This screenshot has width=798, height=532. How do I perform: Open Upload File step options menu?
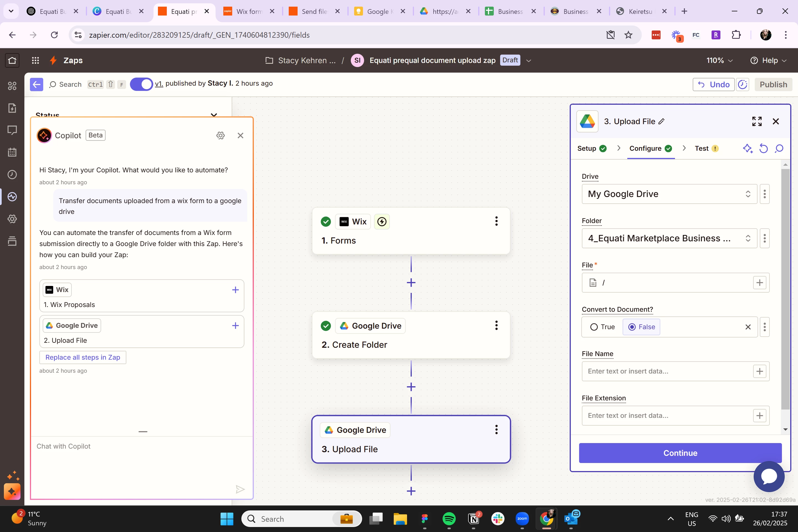pyautogui.click(x=496, y=429)
